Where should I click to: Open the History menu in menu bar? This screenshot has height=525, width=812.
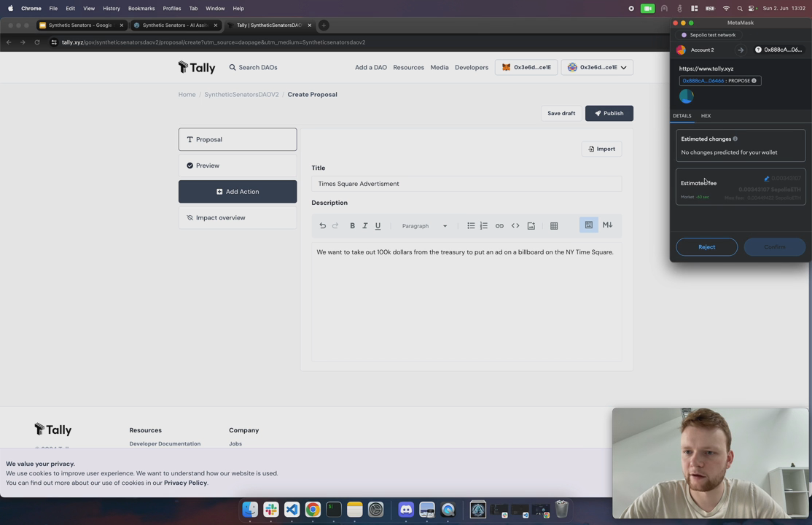[112, 8]
